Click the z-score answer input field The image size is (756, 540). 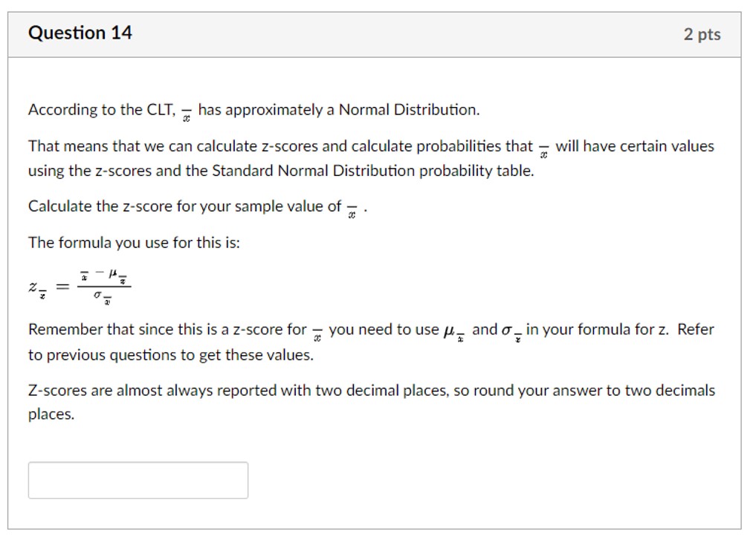[x=138, y=480]
